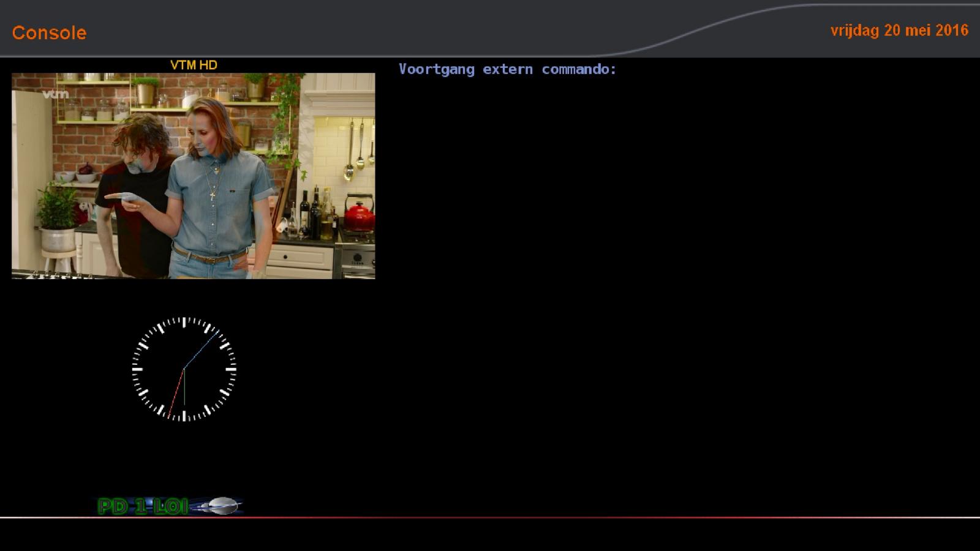Click the 9 o'clock marker on clock
Viewport: 980px width, 551px height.
(137, 369)
